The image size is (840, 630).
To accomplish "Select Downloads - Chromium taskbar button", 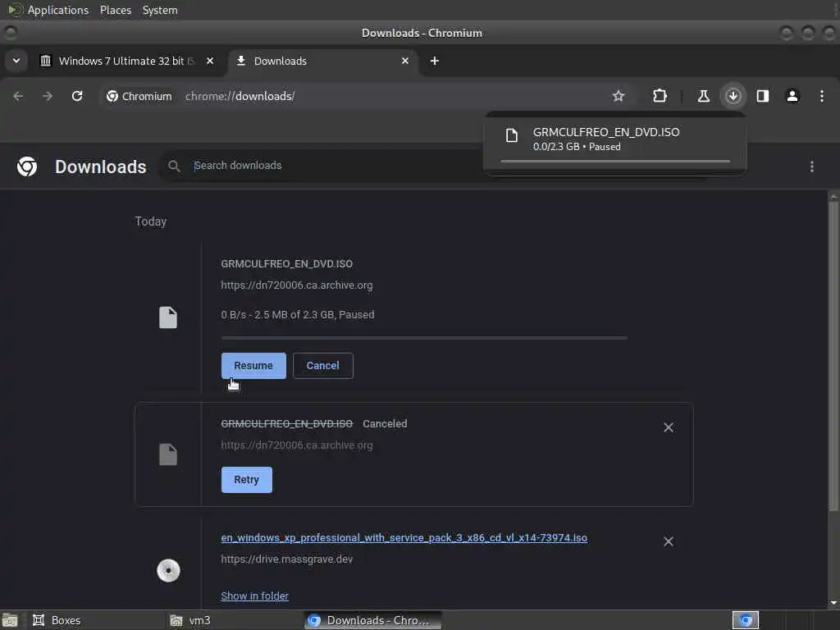I will [373, 620].
